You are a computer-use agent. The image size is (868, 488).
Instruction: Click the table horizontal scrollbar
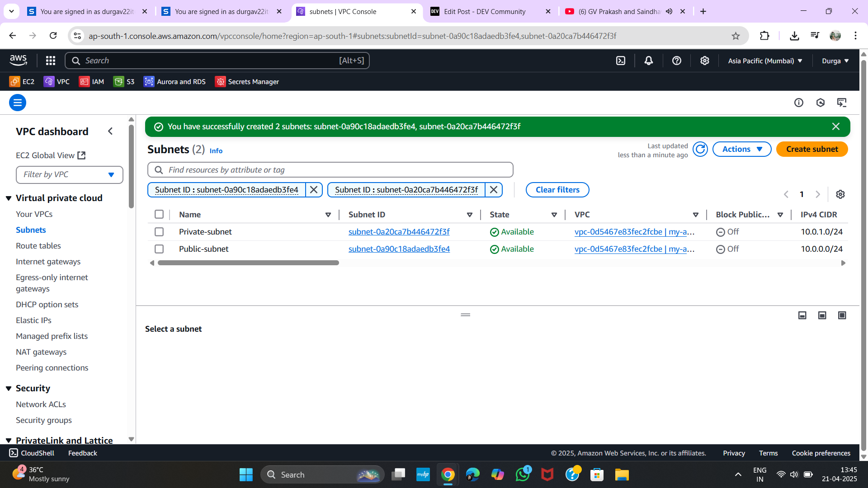(248, 263)
